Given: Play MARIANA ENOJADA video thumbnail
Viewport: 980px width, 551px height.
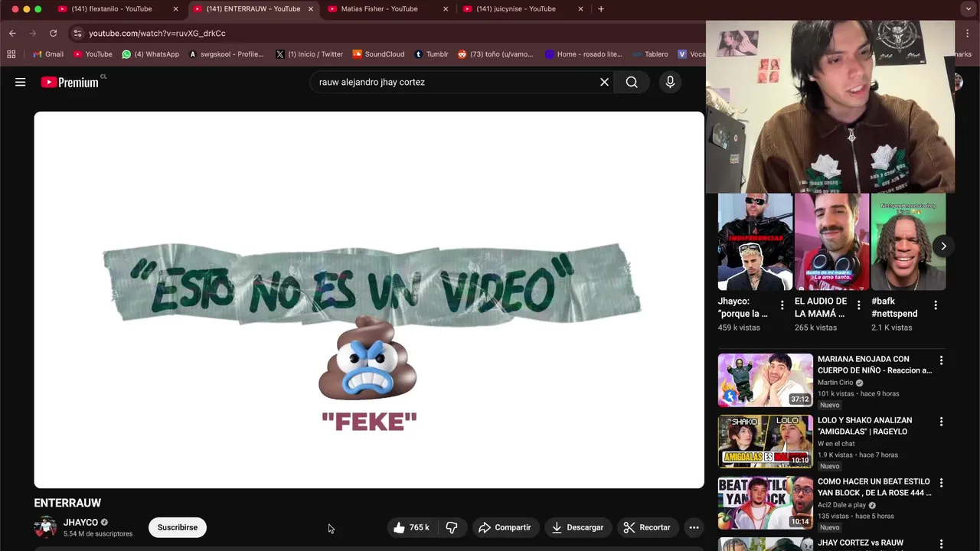Looking at the screenshot, I should (x=765, y=380).
